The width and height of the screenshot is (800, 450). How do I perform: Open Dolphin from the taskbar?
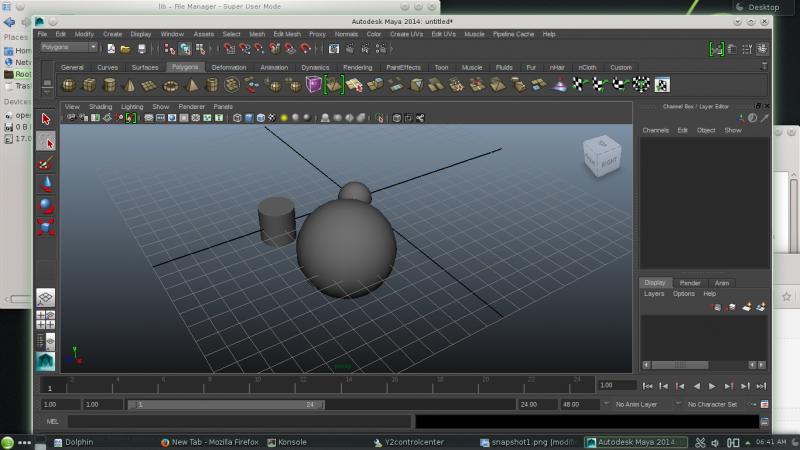coord(74,442)
